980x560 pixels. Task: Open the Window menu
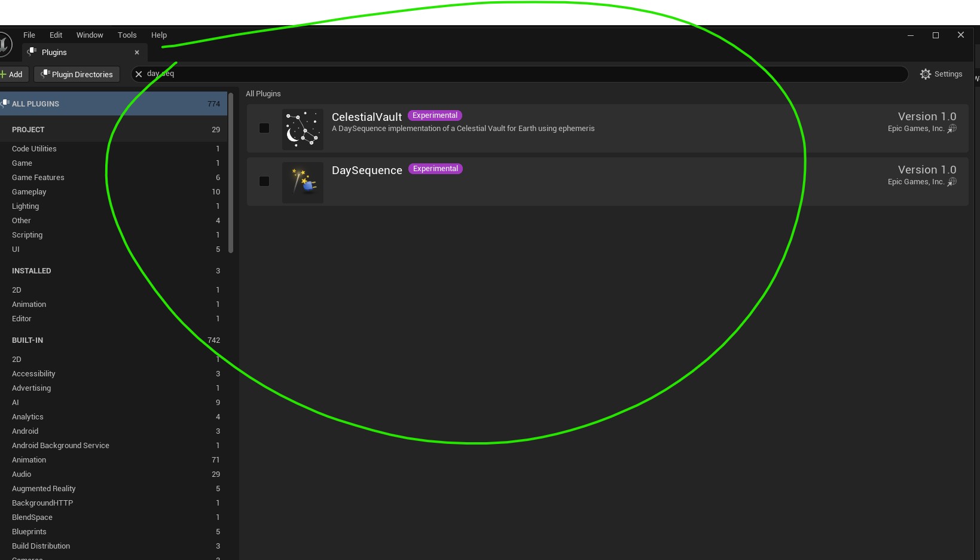(x=90, y=35)
